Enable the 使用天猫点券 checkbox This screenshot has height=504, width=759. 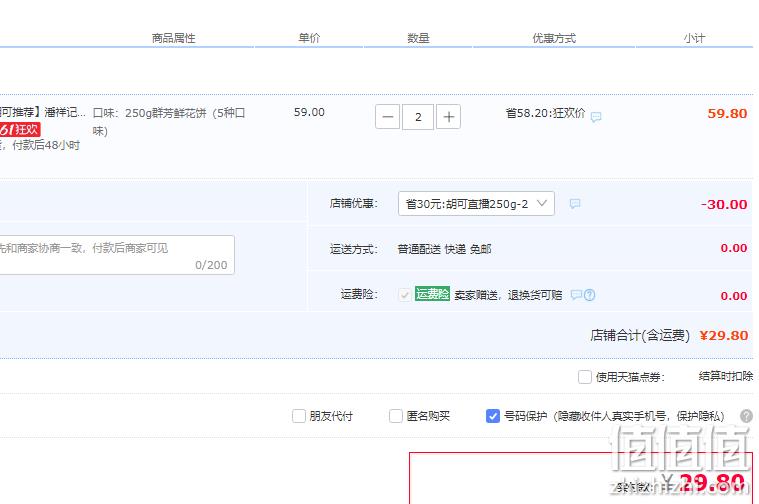[585, 377]
